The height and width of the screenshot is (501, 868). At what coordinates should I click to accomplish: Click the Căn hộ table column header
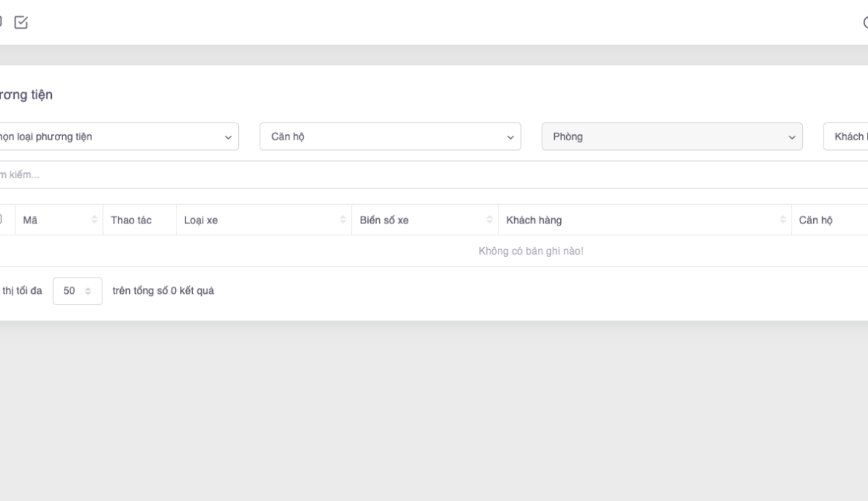click(815, 220)
